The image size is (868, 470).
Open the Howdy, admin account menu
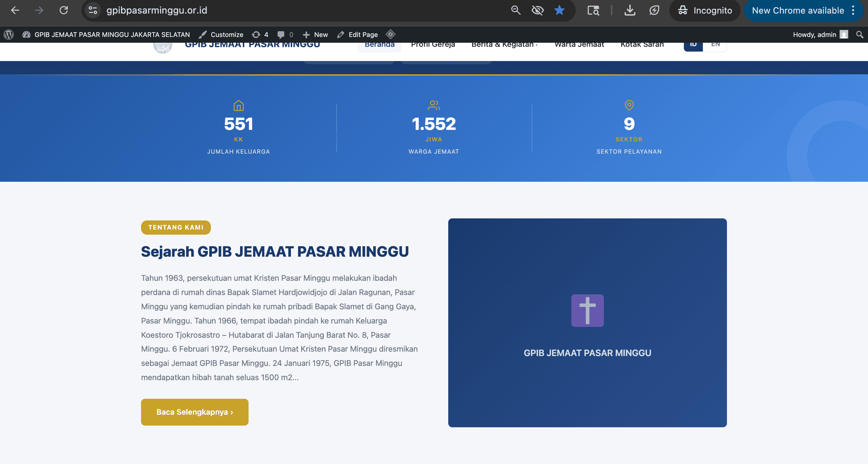point(820,35)
